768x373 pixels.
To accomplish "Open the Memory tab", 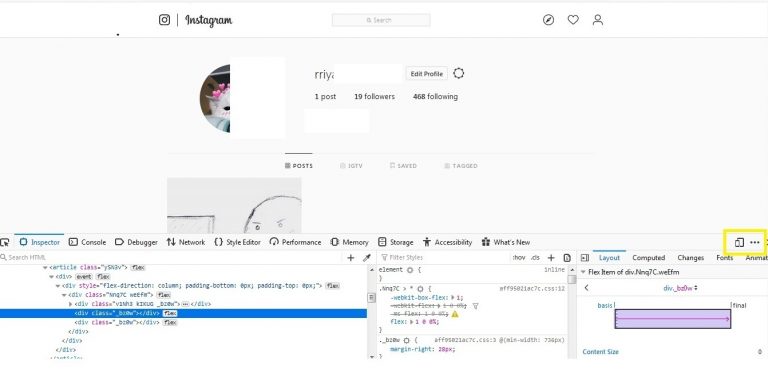I will (350, 242).
